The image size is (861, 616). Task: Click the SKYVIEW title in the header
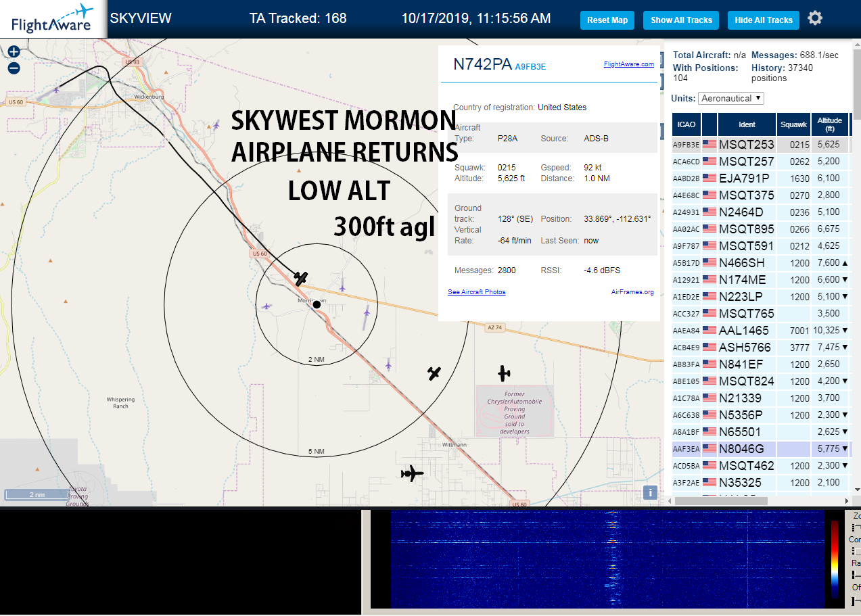(x=141, y=18)
